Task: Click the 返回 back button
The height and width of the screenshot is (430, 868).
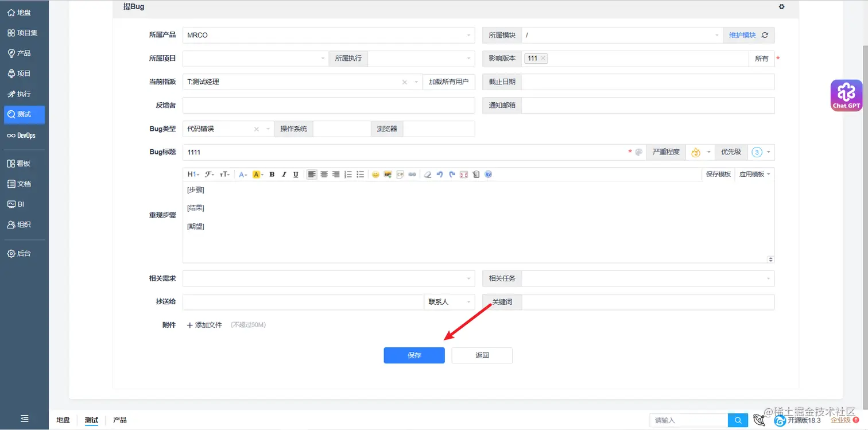Action: coord(482,355)
